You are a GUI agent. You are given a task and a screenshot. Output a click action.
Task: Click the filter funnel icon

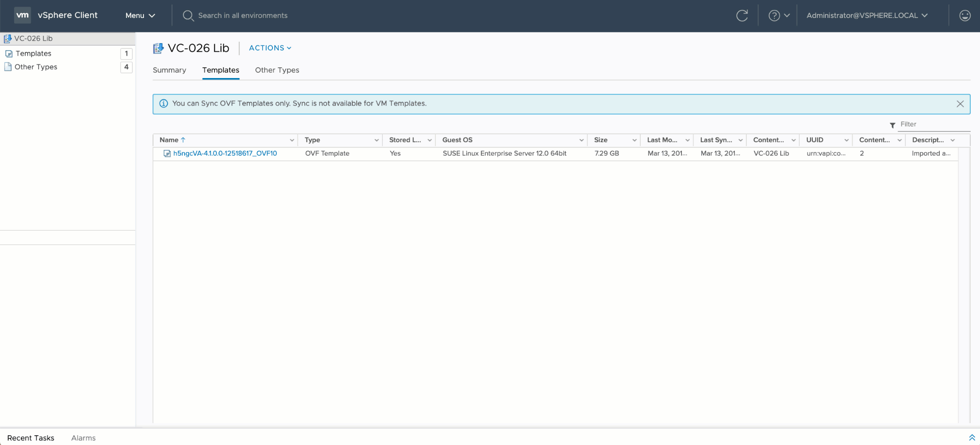tap(892, 125)
